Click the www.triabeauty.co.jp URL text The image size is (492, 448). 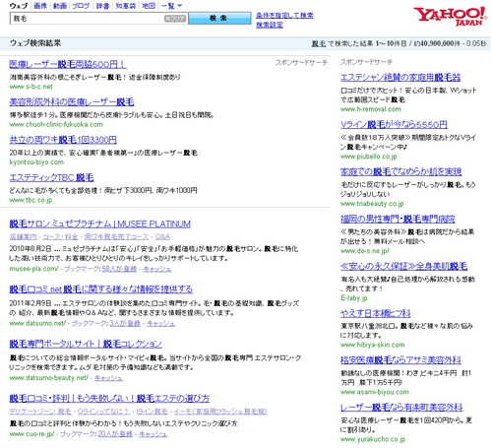[x=372, y=204]
